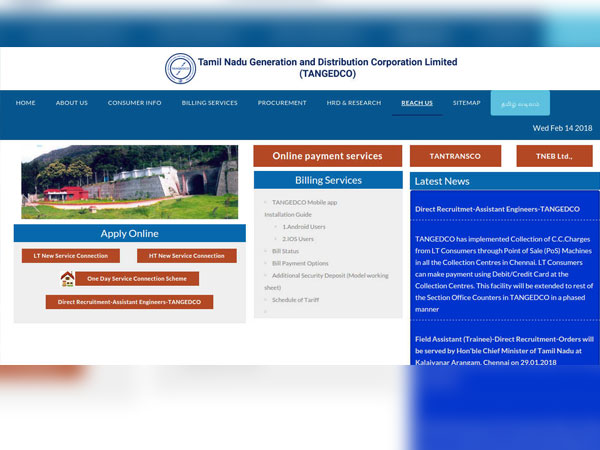The image size is (600, 450).
Task: Open the ABOUT US menu
Action: (x=72, y=103)
